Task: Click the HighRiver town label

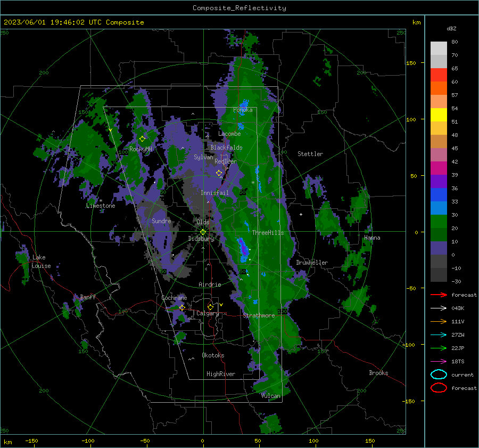Action: pyautogui.click(x=221, y=374)
